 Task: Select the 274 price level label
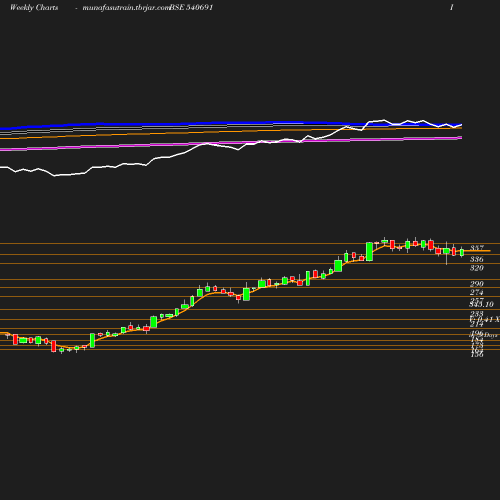tap(477, 292)
